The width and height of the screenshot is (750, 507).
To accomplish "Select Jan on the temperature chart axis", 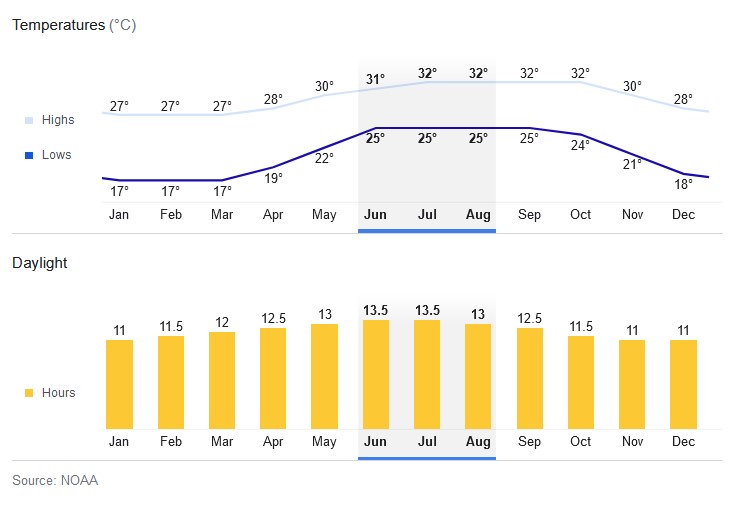I will (x=118, y=214).
